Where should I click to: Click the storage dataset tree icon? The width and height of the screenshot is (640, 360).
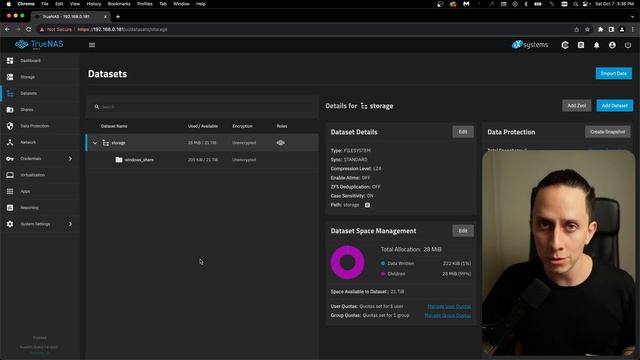[x=106, y=143]
